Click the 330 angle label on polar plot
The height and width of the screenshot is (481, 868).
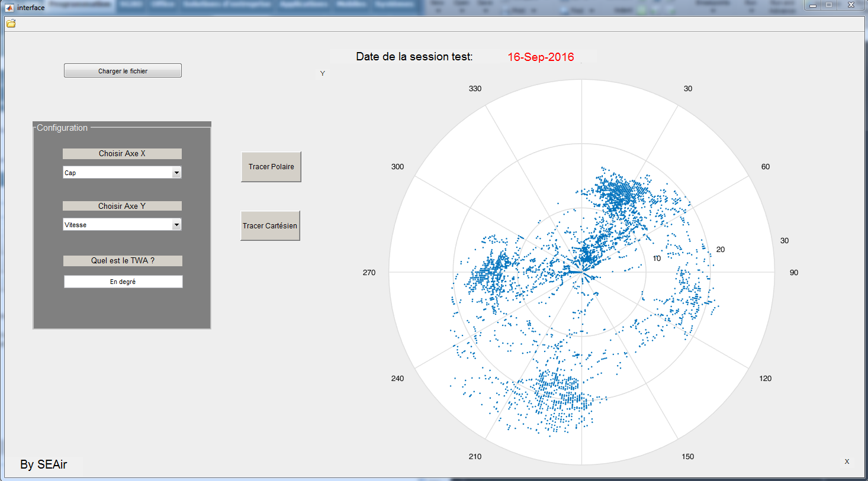pos(475,89)
